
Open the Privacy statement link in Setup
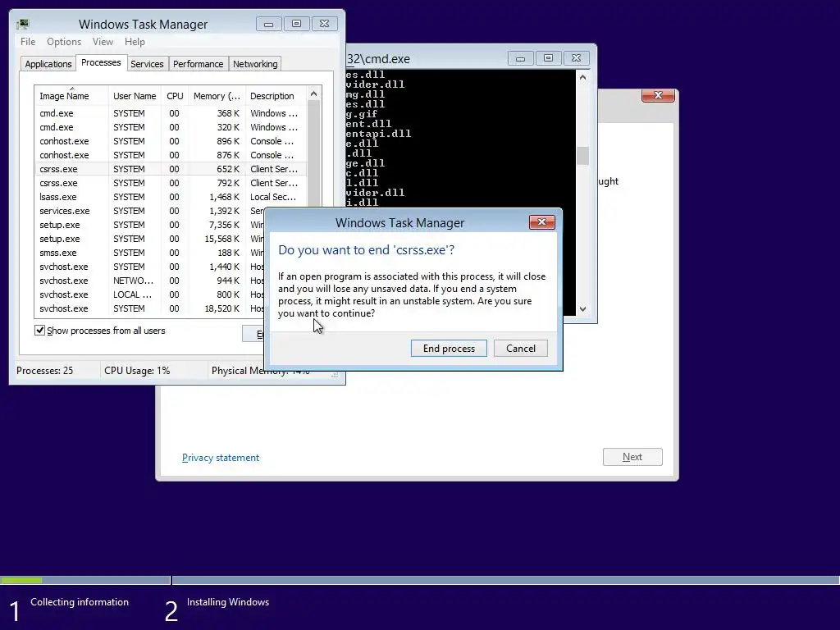point(220,458)
